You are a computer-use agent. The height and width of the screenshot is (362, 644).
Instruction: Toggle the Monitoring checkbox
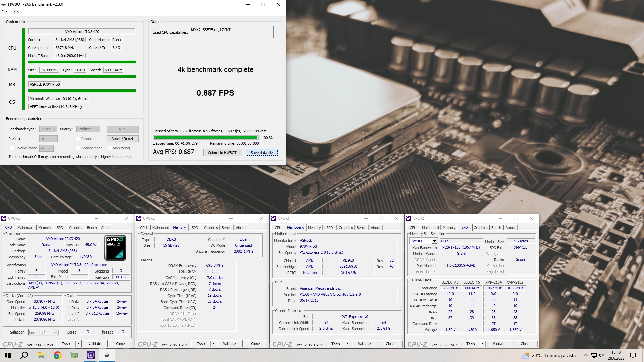[110, 148]
